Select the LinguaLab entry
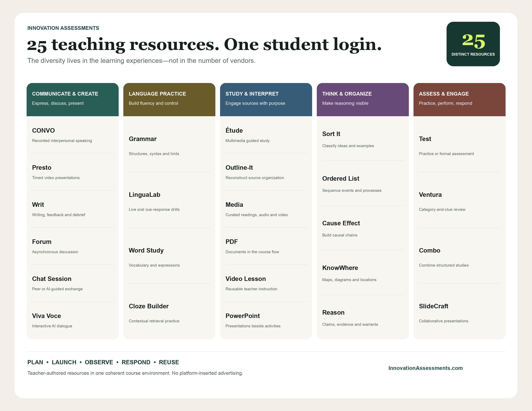This screenshot has width=532, height=411. [x=169, y=200]
